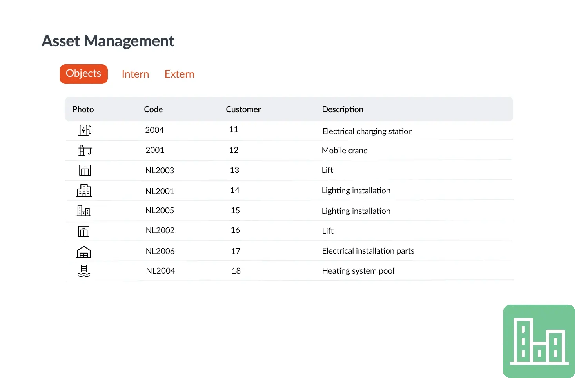
Task: Sort by the Code column header
Action: pyautogui.click(x=153, y=109)
